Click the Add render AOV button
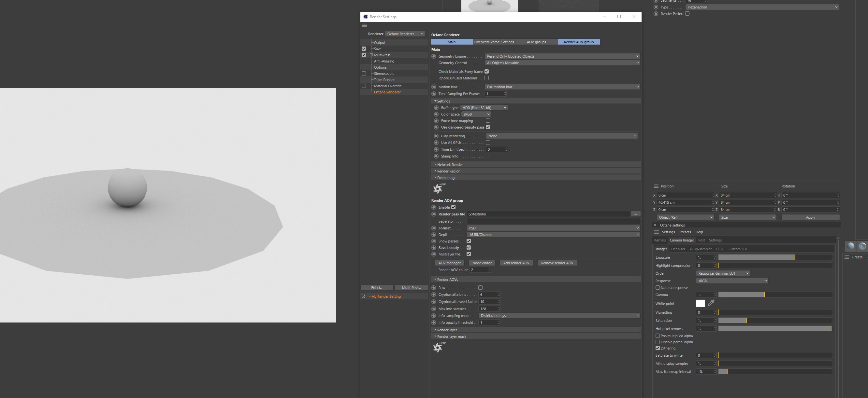The image size is (868, 398). [x=516, y=263]
